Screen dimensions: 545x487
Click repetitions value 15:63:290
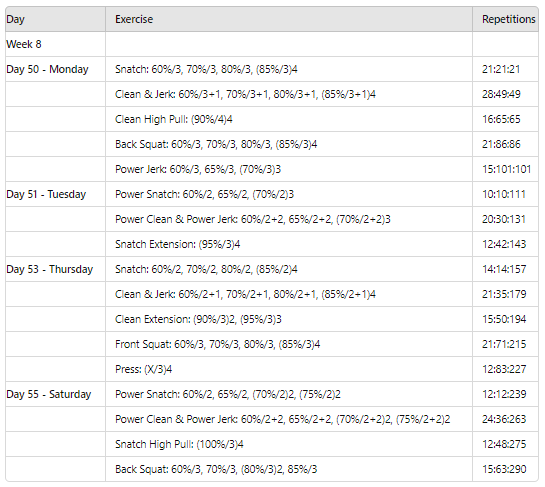click(504, 469)
